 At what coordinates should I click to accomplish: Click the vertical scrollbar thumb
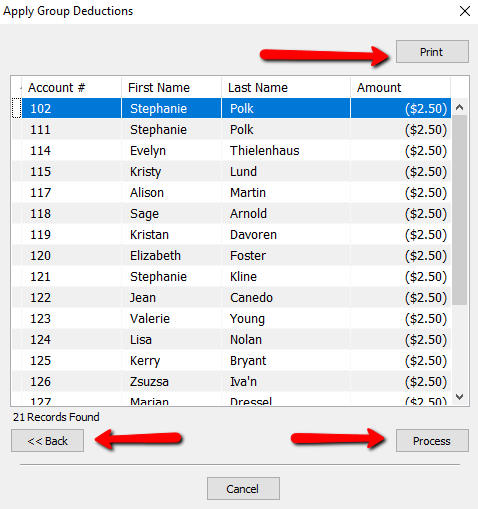460,210
